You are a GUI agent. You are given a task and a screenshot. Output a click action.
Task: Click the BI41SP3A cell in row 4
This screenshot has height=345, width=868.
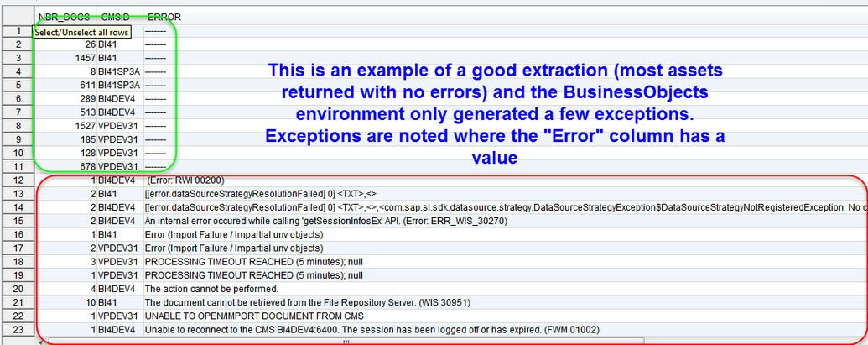click(120, 71)
